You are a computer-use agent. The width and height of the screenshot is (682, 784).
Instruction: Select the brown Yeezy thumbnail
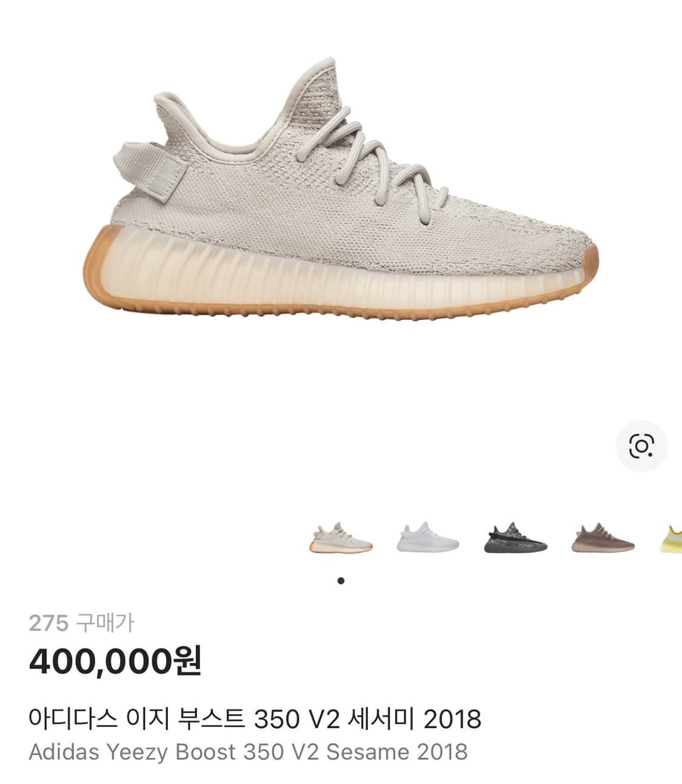tap(603, 537)
